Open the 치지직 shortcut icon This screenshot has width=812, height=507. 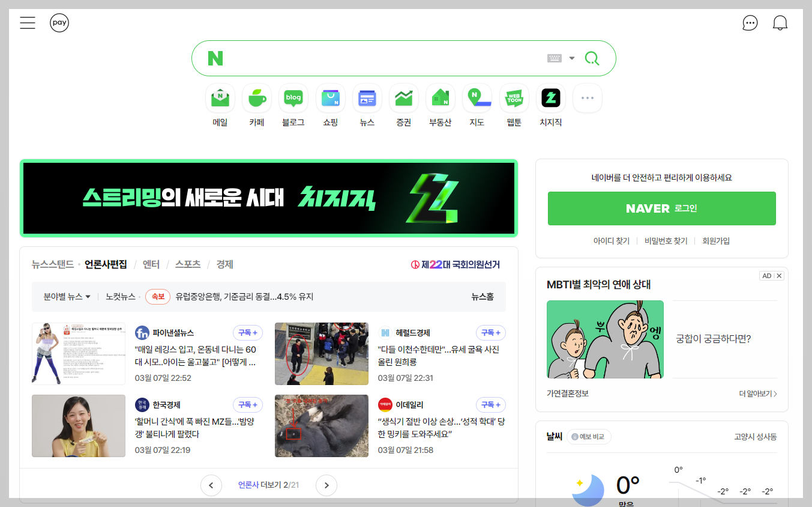(x=551, y=98)
